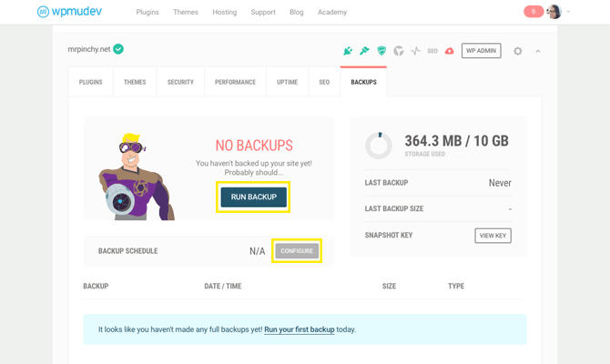Click the N/A backup schedule value
The image size is (610, 364).
257,251
